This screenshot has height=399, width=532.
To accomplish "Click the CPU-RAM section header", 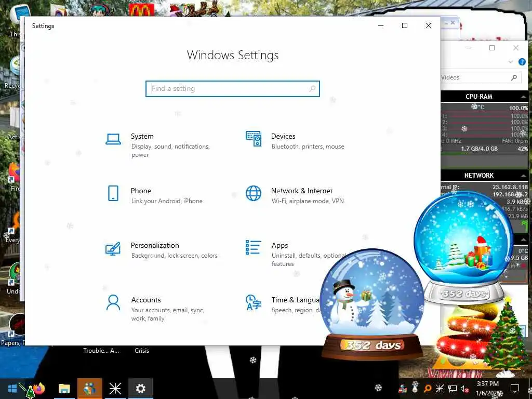I will (x=478, y=96).
